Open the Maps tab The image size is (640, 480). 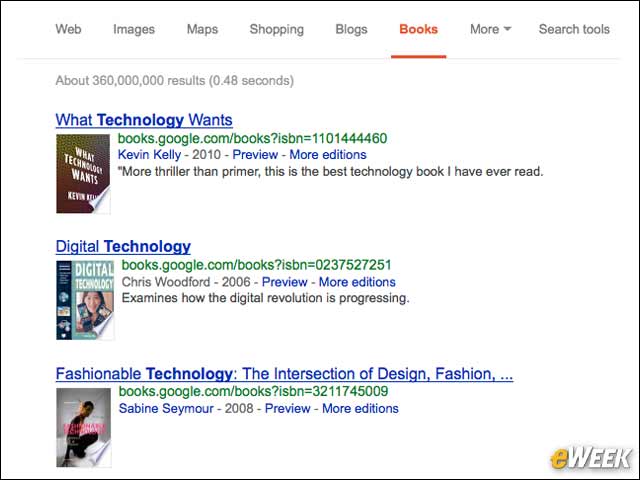coord(202,29)
